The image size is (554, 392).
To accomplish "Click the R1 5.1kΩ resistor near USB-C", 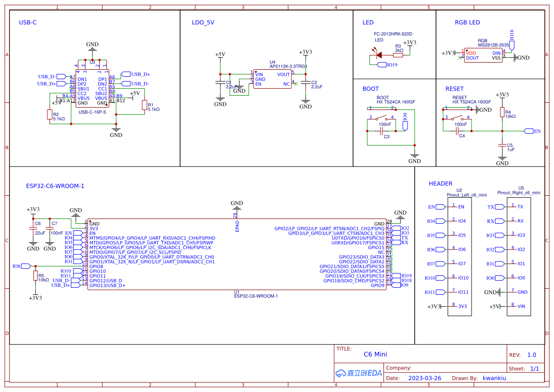I will (x=145, y=105).
